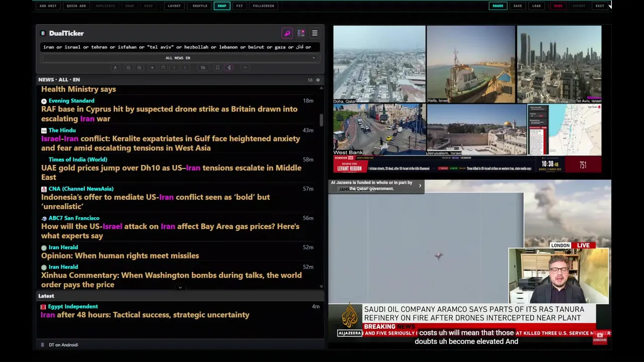This screenshot has height=362, width=644.
Task: Open the news list settings gear
Action: (317, 80)
